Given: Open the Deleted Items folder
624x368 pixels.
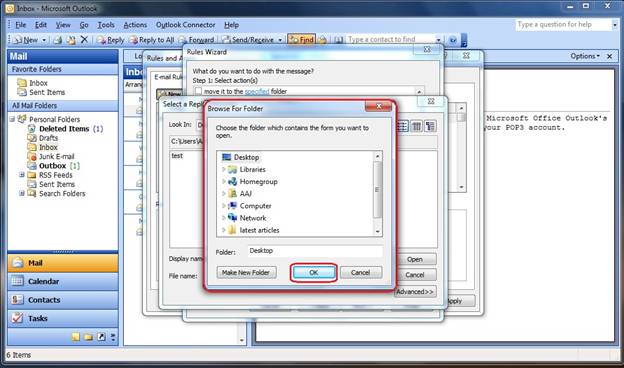Looking at the screenshot, I should tap(64, 129).
